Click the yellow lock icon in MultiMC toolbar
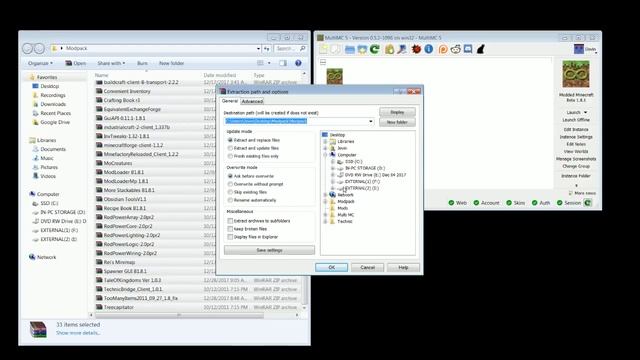The image size is (640, 360). click(389, 49)
